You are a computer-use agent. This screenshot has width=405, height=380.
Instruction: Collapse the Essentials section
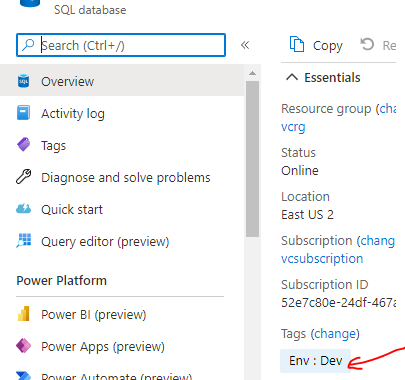point(292,77)
